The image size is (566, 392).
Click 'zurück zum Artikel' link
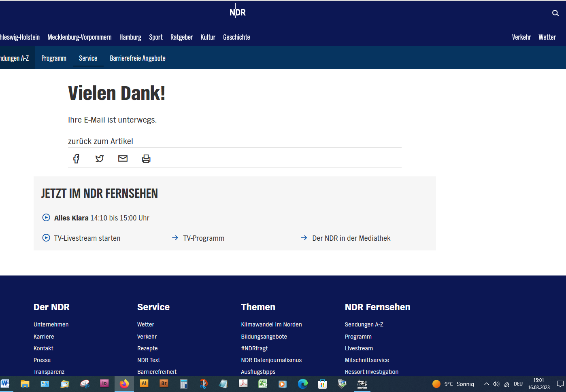[100, 141]
